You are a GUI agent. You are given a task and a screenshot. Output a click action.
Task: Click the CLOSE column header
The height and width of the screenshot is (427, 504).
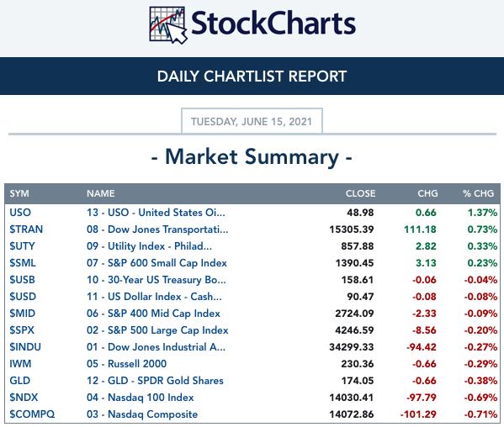pos(360,193)
